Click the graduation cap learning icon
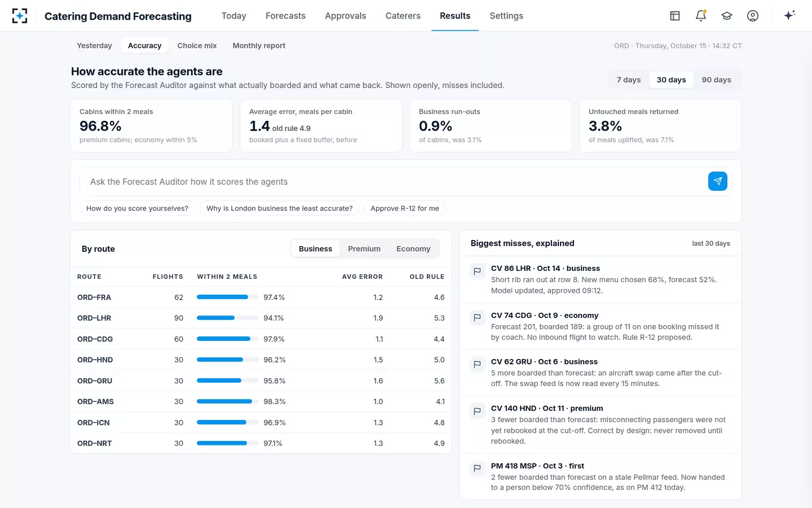This screenshot has height=508, width=812. coord(727,16)
